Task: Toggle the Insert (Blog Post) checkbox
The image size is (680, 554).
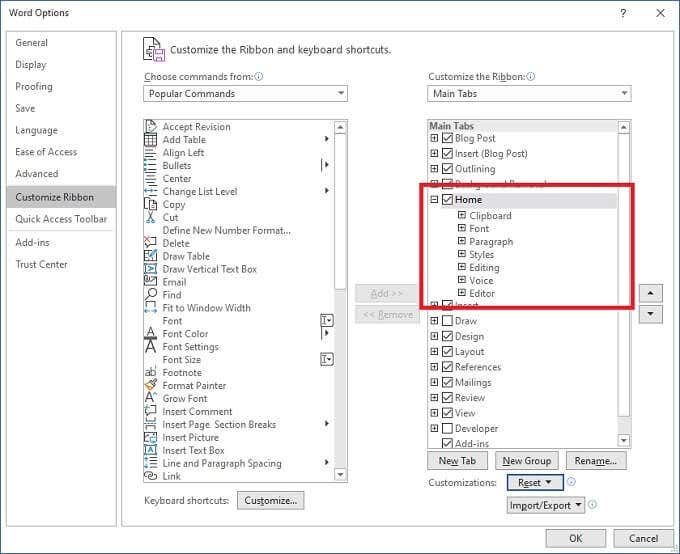Action: [447, 154]
